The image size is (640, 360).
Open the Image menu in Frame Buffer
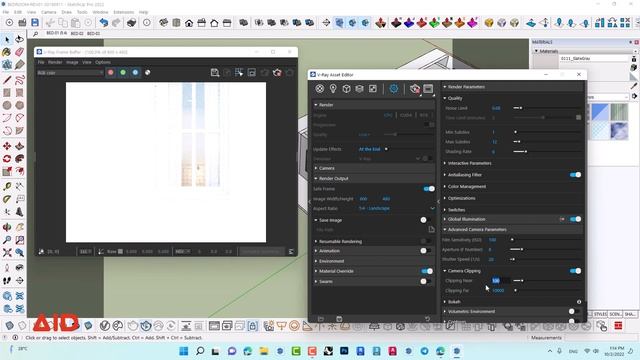[72, 62]
